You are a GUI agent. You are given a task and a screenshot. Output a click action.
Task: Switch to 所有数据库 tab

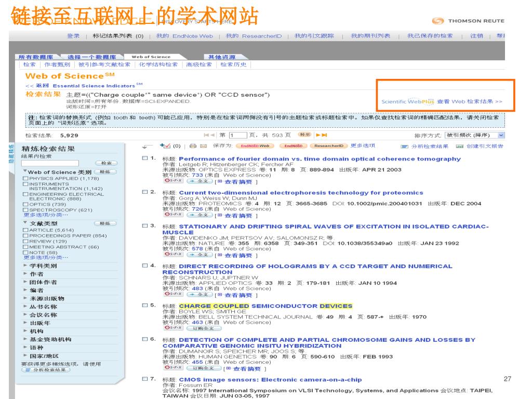(x=36, y=57)
